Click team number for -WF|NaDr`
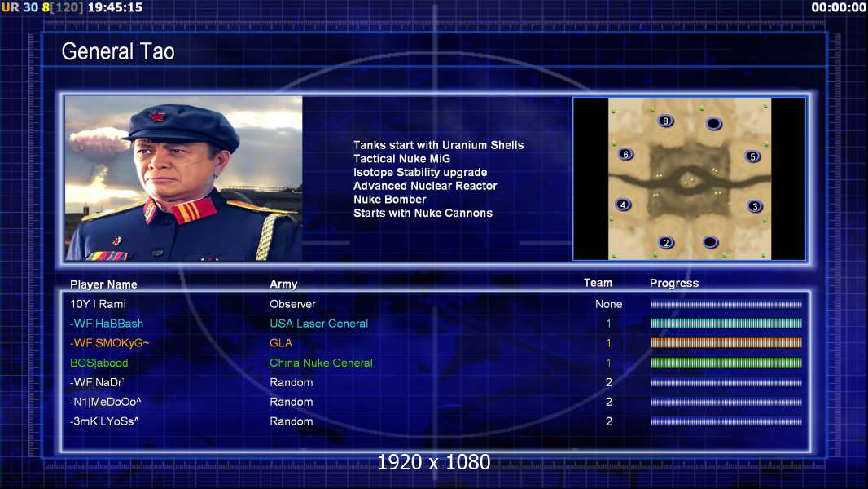The image size is (868, 489). click(608, 382)
